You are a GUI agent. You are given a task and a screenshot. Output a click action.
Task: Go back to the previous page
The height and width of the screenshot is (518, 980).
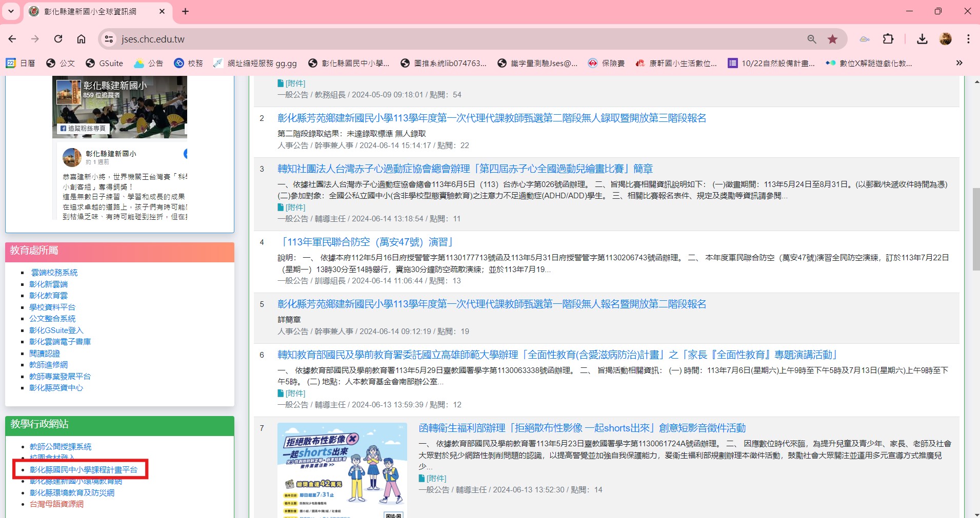click(x=12, y=39)
